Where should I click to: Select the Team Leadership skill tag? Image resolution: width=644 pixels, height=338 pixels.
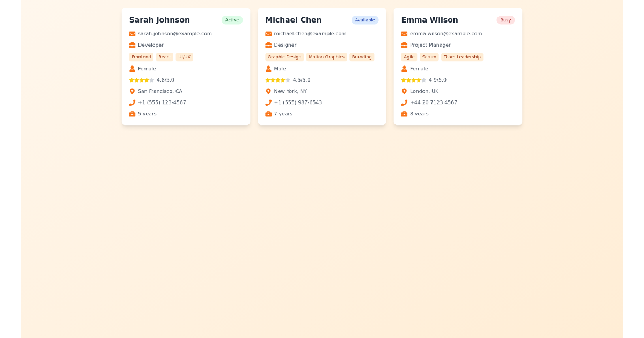462,57
